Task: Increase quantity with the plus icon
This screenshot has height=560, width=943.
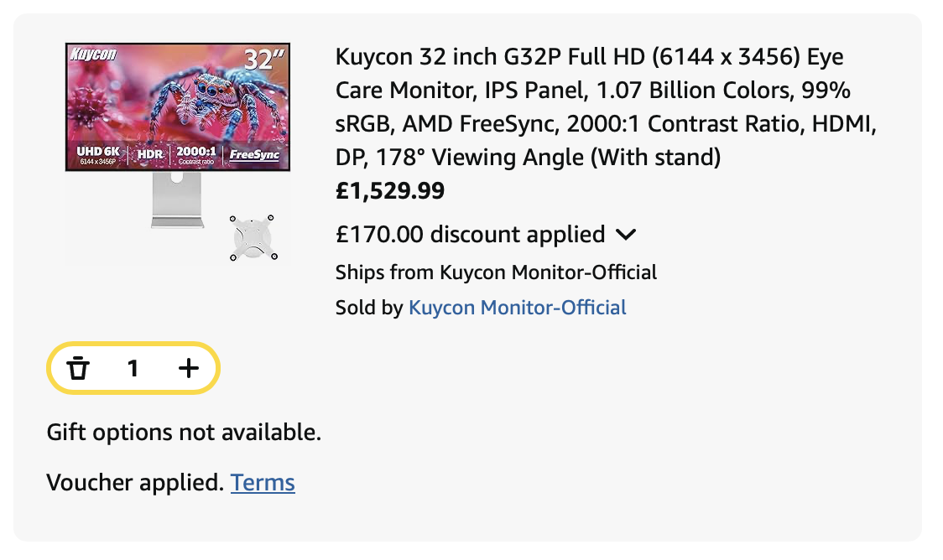Action: click(x=189, y=368)
